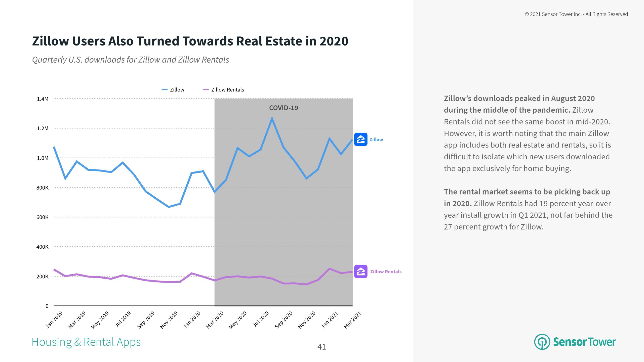Click the '1.2M' y-axis label
644x362 pixels.
43,128
